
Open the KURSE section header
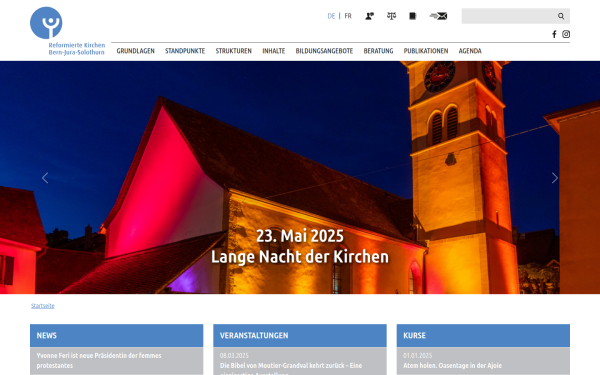[x=483, y=336]
